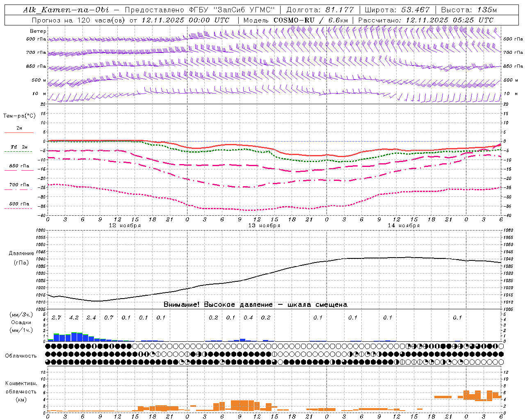Click the Конвективн. convective cloud label

click(21, 383)
